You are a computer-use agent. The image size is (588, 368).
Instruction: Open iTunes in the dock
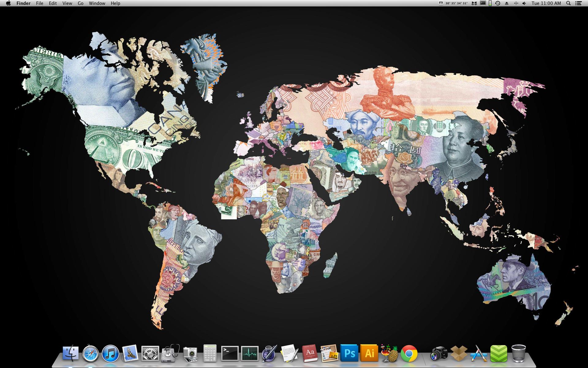[x=110, y=354]
